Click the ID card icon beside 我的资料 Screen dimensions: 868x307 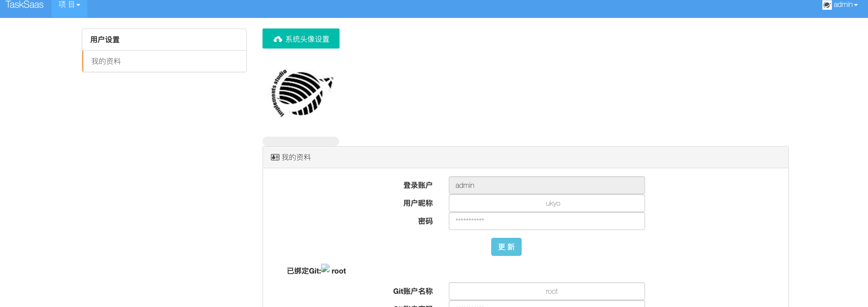pyautogui.click(x=275, y=157)
